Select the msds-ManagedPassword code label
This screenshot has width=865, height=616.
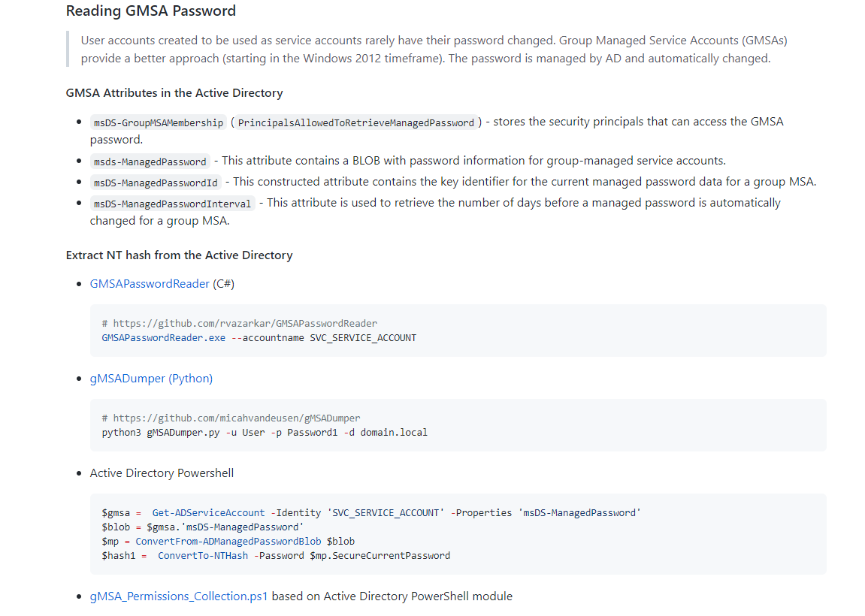(x=150, y=162)
